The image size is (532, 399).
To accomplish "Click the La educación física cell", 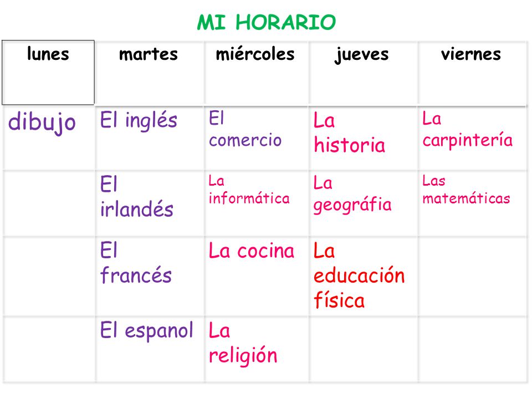I will point(363,276).
